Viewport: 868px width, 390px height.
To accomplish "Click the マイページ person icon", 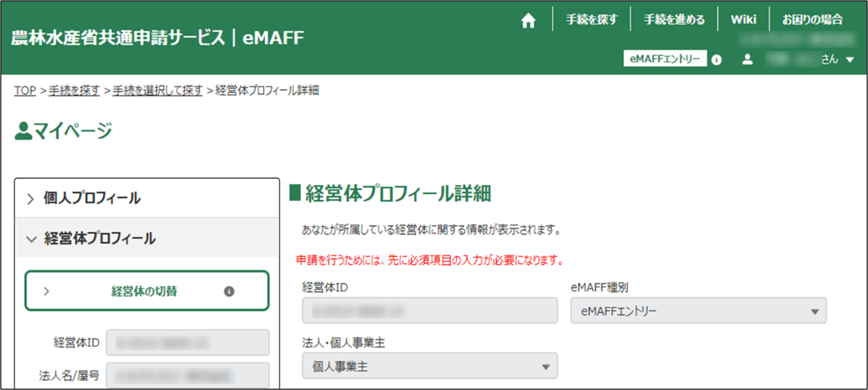I will (23, 131).
